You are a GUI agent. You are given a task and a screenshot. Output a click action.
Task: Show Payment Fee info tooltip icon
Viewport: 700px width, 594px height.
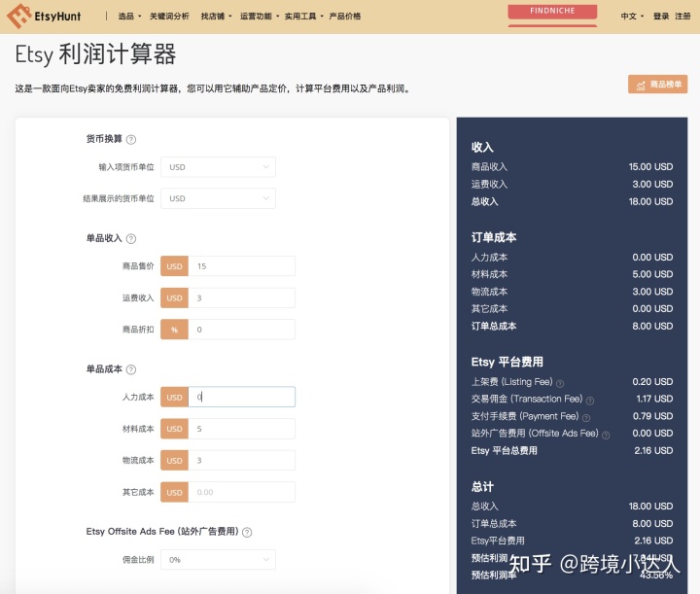coord(586,418)
